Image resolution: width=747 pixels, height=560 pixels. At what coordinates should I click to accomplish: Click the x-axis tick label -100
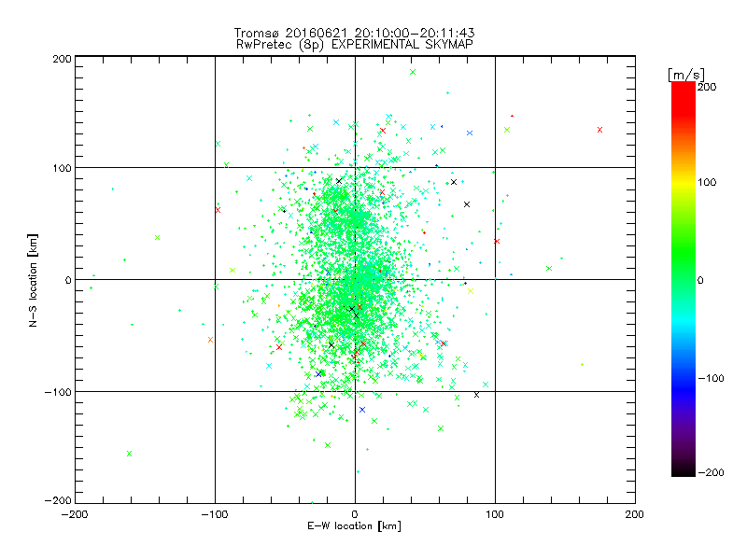[x=215, y=514]
